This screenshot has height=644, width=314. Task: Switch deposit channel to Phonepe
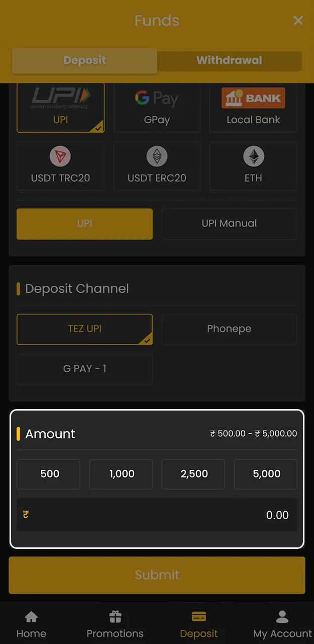tap(229, 329)
